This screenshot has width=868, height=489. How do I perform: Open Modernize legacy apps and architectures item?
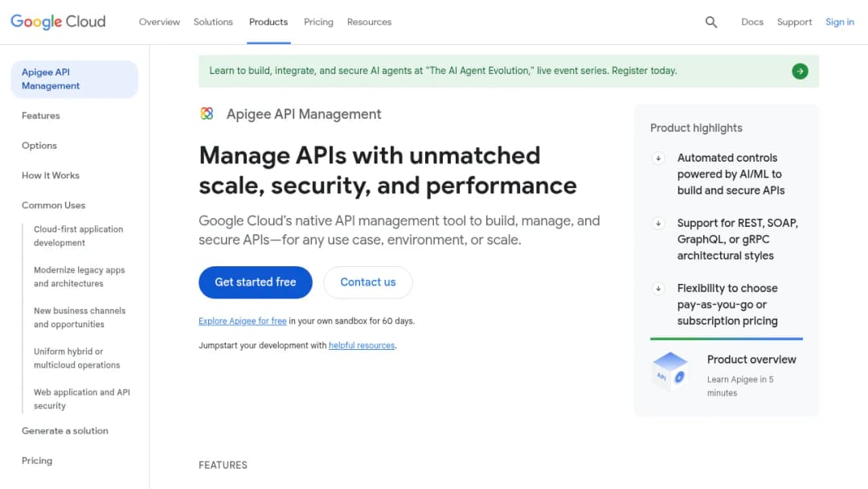[x=79, y=277]
